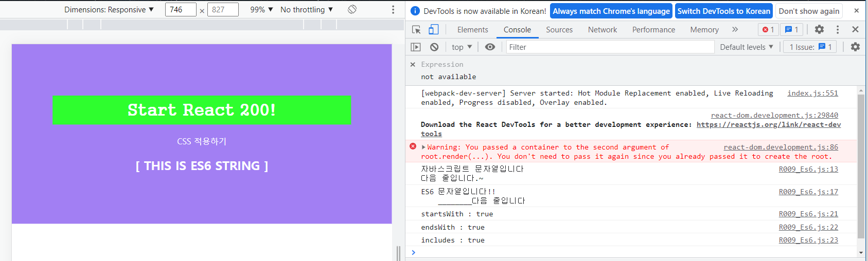Open the react-dom.development.js:29840 source link

774,115
